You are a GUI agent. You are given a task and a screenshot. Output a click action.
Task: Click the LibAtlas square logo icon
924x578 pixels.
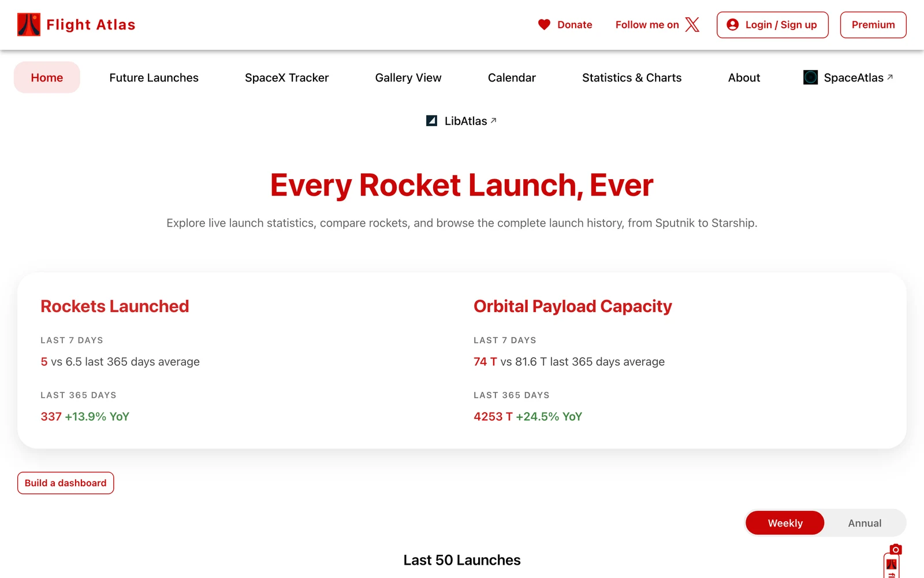coord(431,121)
